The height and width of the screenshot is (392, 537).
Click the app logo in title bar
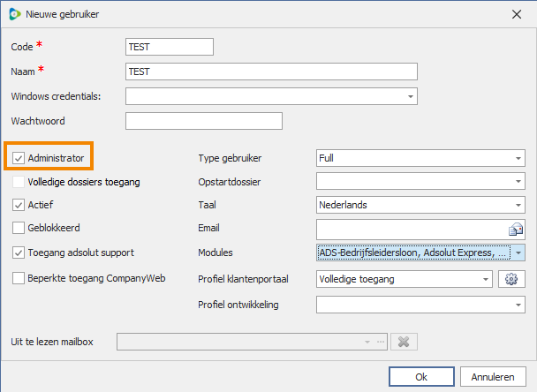coord(14,14)
